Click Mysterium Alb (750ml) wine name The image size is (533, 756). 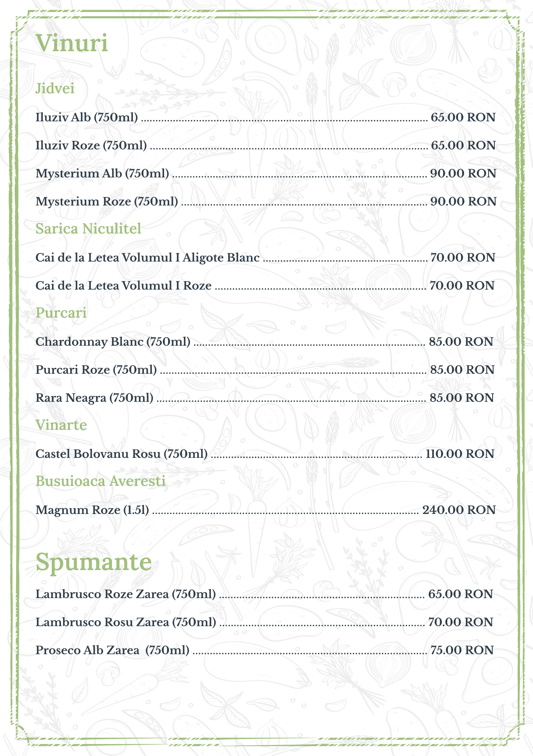pos(102,173)
